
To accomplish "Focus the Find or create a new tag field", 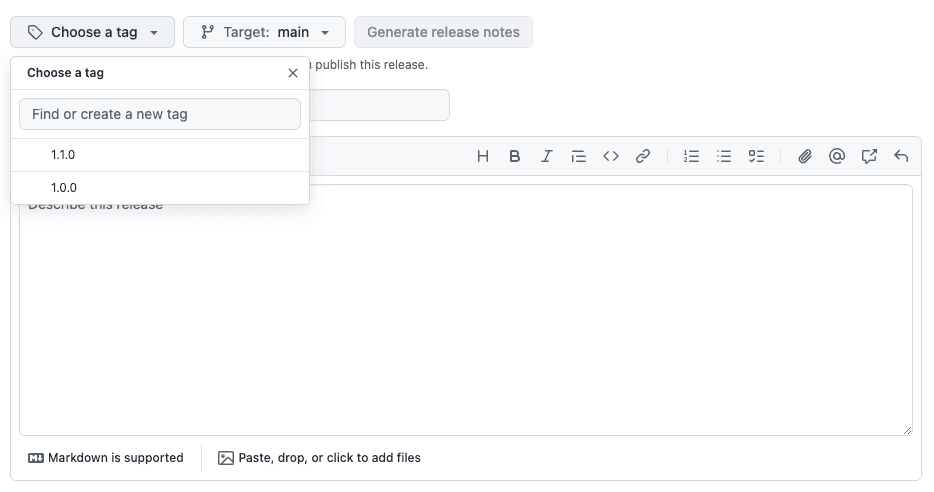I will pyautogui.click(x=160, y=114).
